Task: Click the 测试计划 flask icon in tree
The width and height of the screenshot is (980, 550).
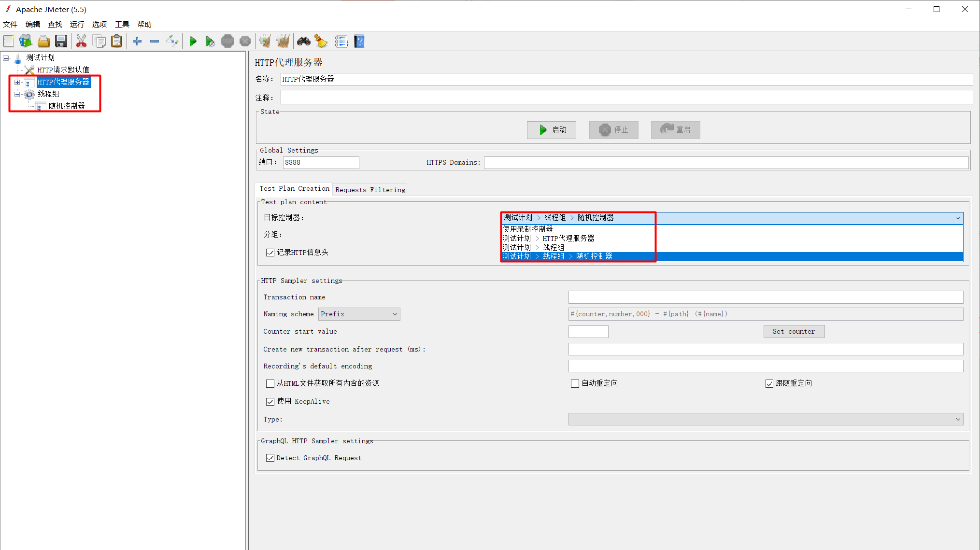Action: click(x=18, y=58)
